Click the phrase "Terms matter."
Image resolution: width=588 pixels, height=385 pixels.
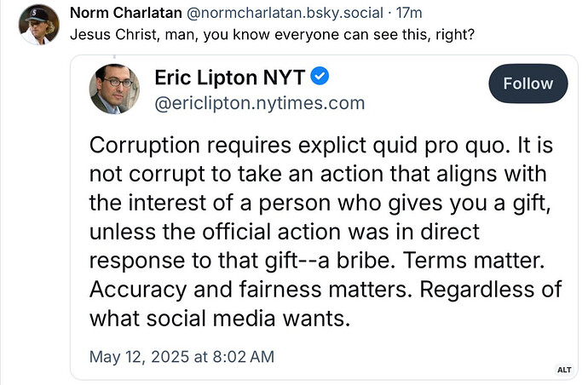[474, 260]
